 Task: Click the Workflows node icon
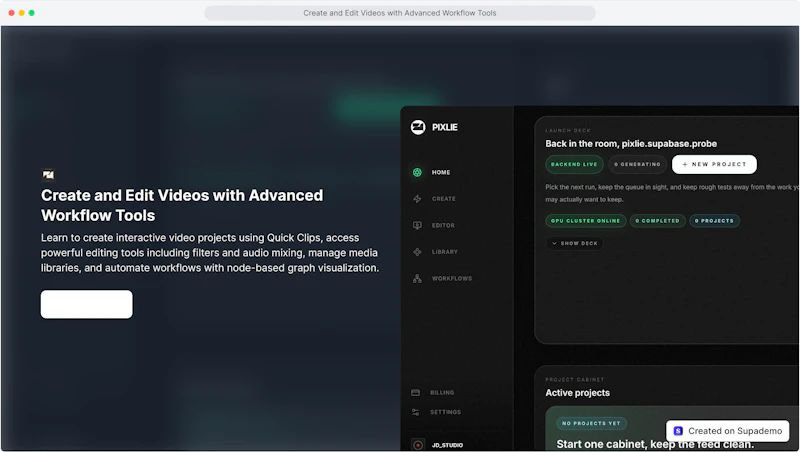pyautogui.click(x=417, y=279)
